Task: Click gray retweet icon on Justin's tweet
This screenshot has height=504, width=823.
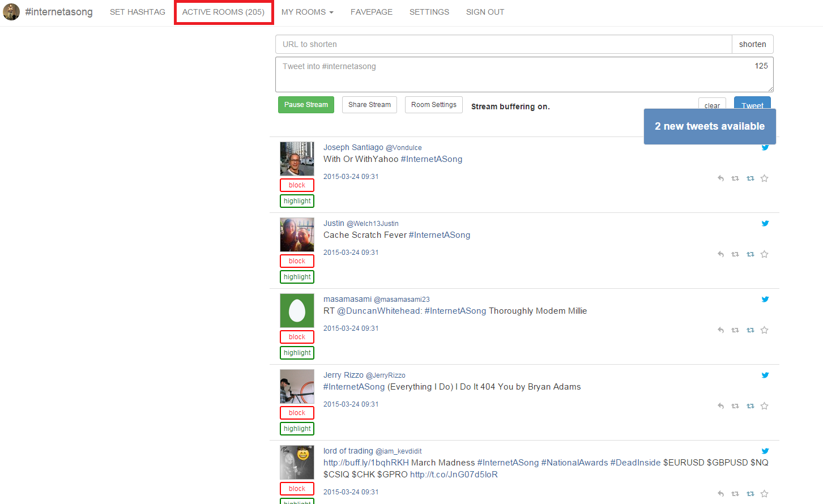Action: point(735,254)
